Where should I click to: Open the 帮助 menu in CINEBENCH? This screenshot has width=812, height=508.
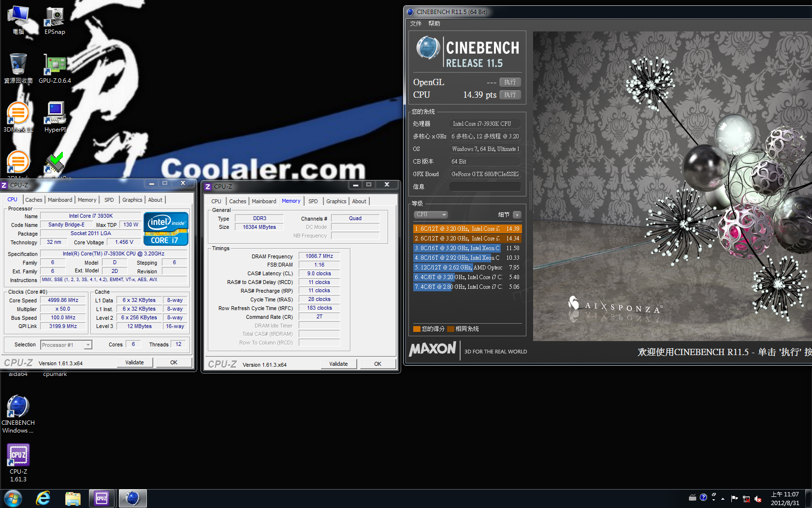click(x=434, y=24)
